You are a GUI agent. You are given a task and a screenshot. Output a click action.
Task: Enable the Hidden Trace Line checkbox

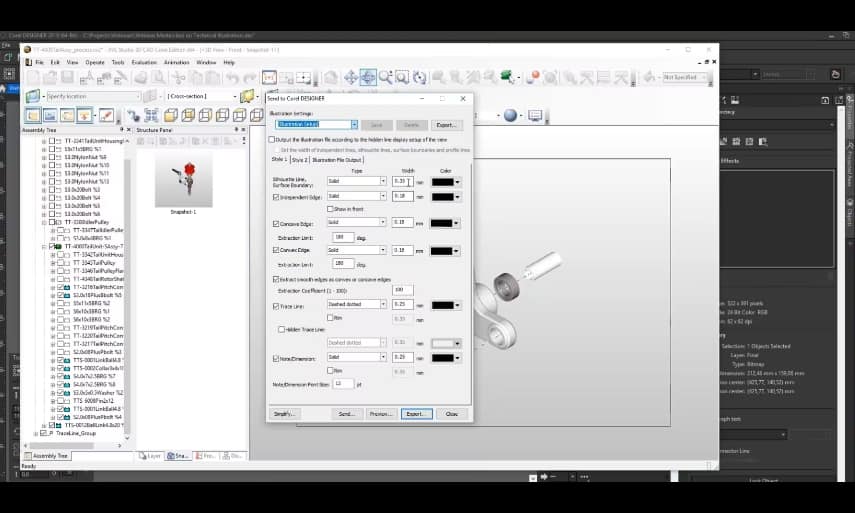282,328
